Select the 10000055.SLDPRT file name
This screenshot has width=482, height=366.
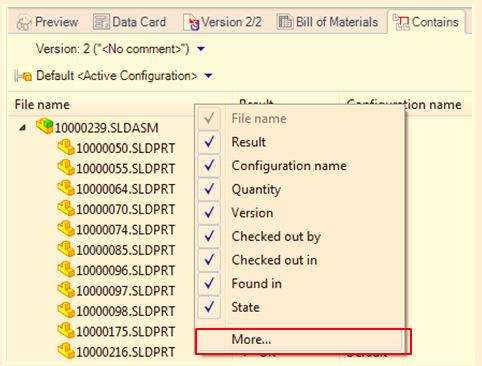(x=126, y=169)
